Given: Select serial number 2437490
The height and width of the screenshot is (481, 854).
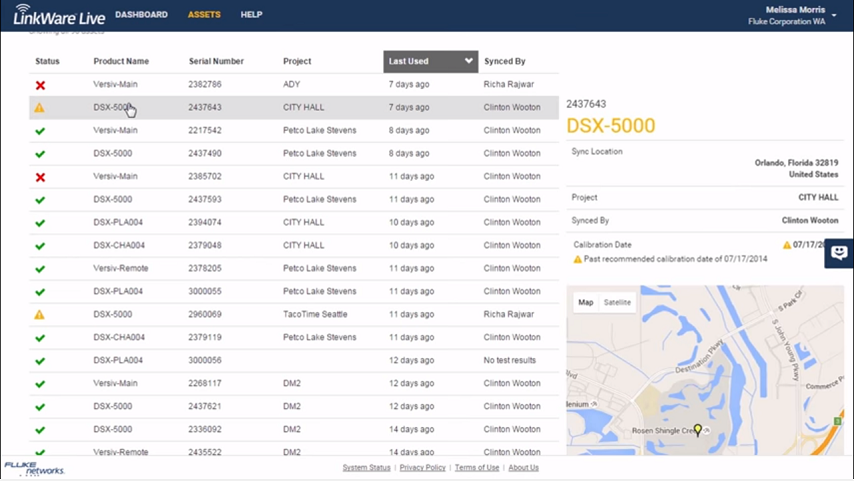Looking at the screenshot, I should click(205, 153).
